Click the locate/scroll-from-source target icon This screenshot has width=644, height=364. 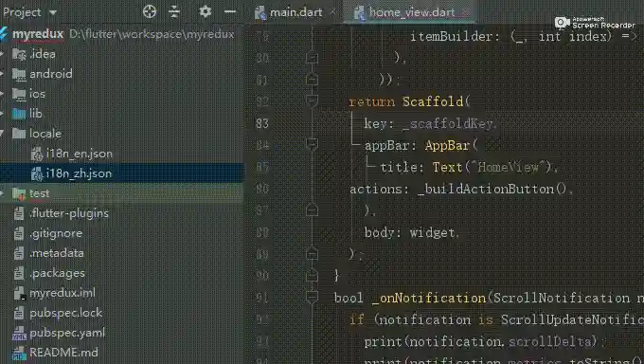click(x=150, y=11)
